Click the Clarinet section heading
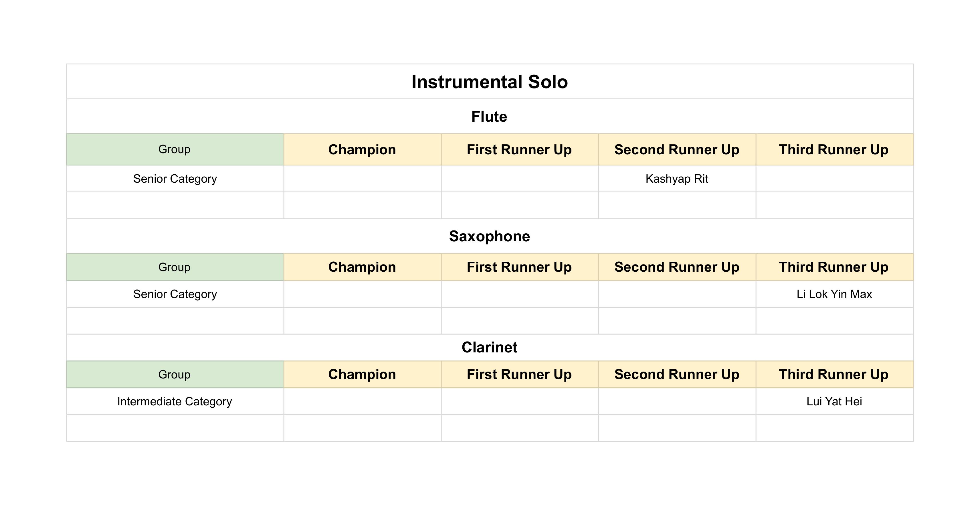The image size is (980, 507). pyautogui.click(x=490, y=348)
